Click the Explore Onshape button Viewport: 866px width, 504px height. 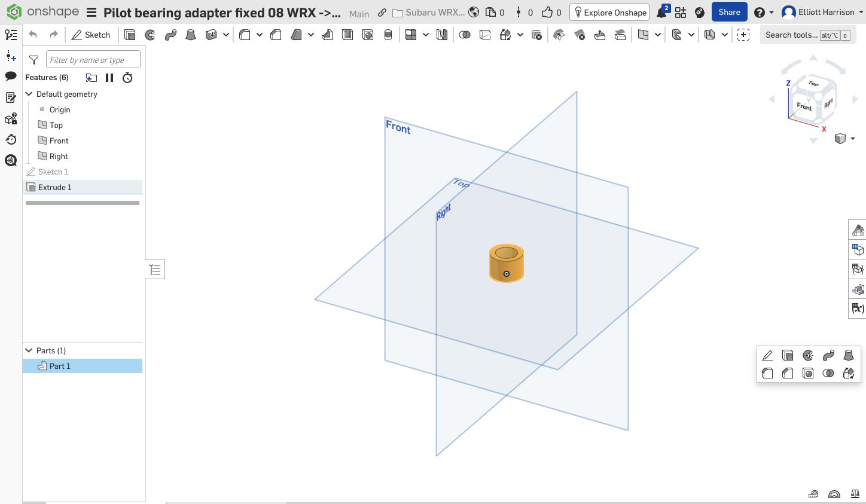coord(610,12)
